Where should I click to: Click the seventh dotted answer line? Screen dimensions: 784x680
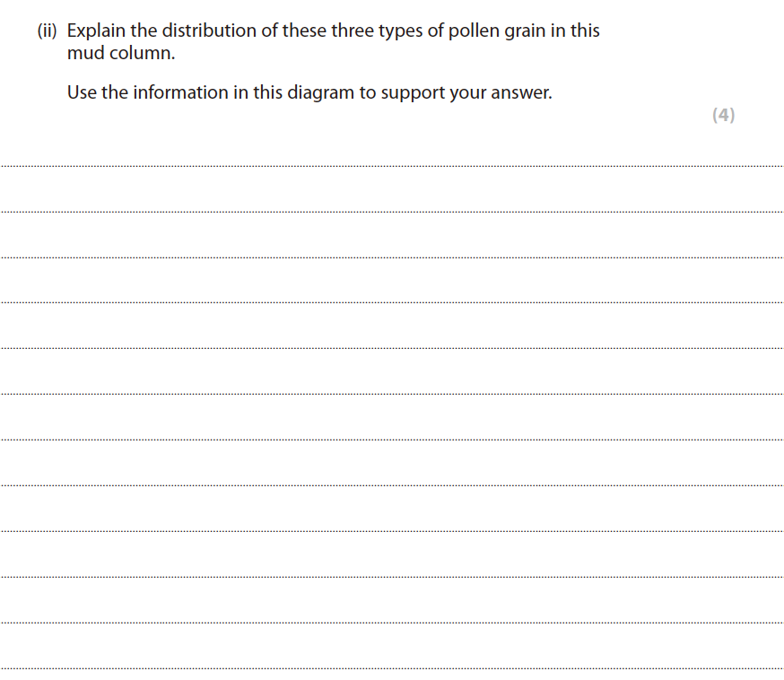(x=392, y=440)
